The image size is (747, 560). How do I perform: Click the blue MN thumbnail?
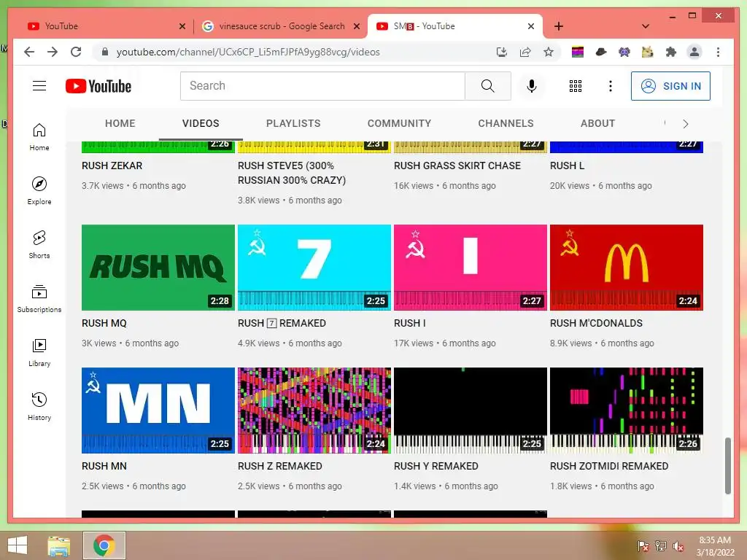(158, 411)
